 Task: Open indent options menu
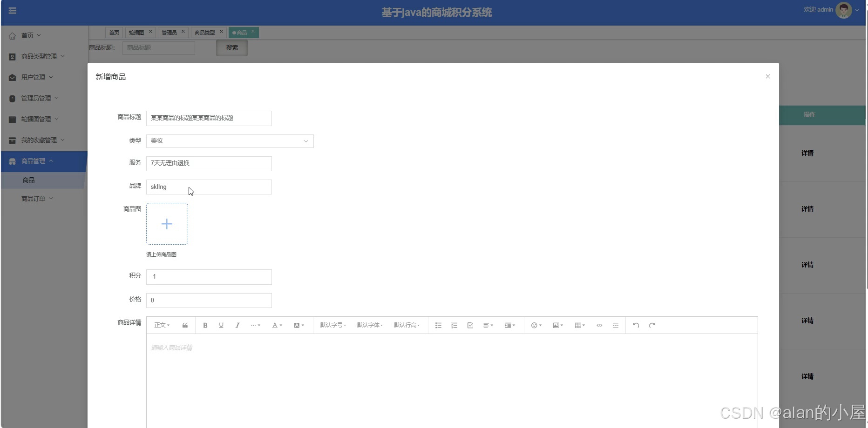[510, 325]
